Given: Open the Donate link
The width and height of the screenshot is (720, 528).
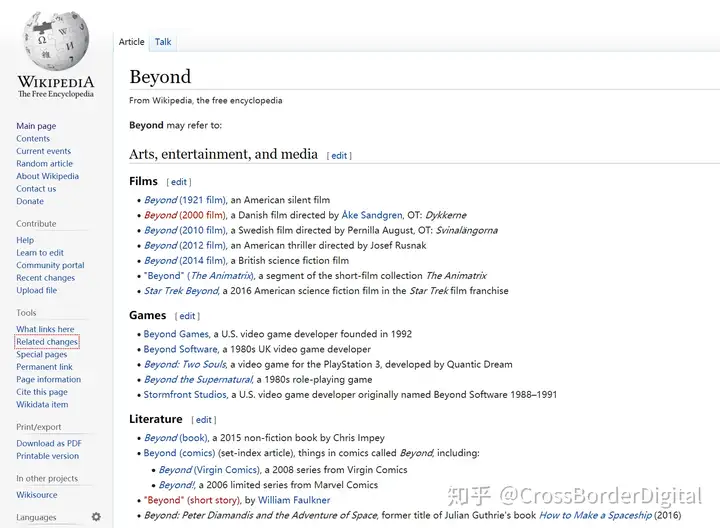Looking at the screenshot, I should (30, 201).
